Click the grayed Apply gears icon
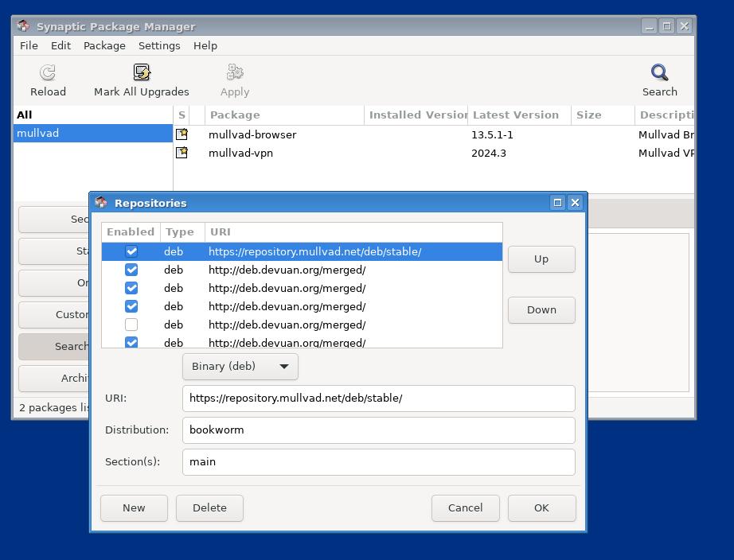The image size is (734, 560). 235,72
